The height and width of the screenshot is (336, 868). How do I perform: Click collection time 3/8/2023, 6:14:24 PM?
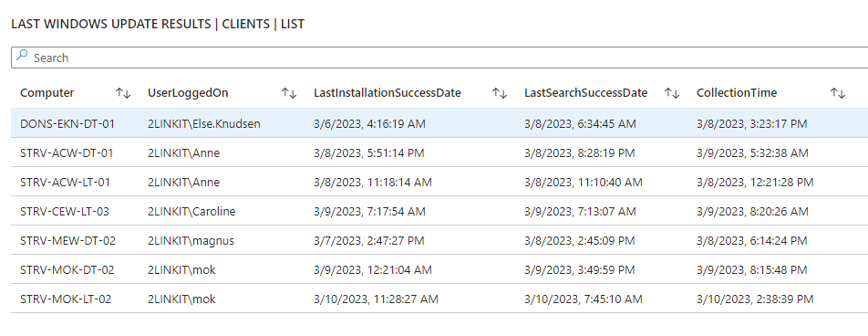[x=751, y=241]
